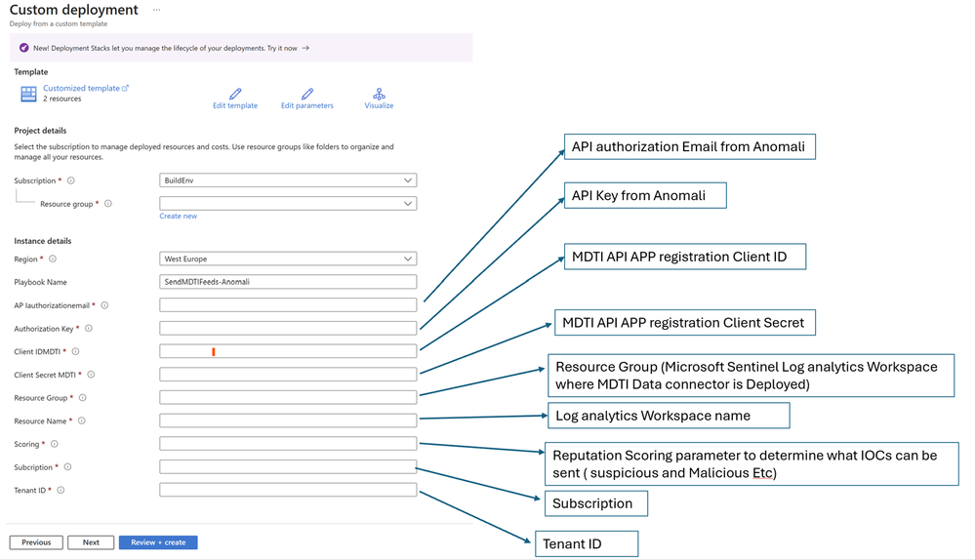Click the Edit parameters label
Viewport: 975px width, 560px height.
point(307,105)
